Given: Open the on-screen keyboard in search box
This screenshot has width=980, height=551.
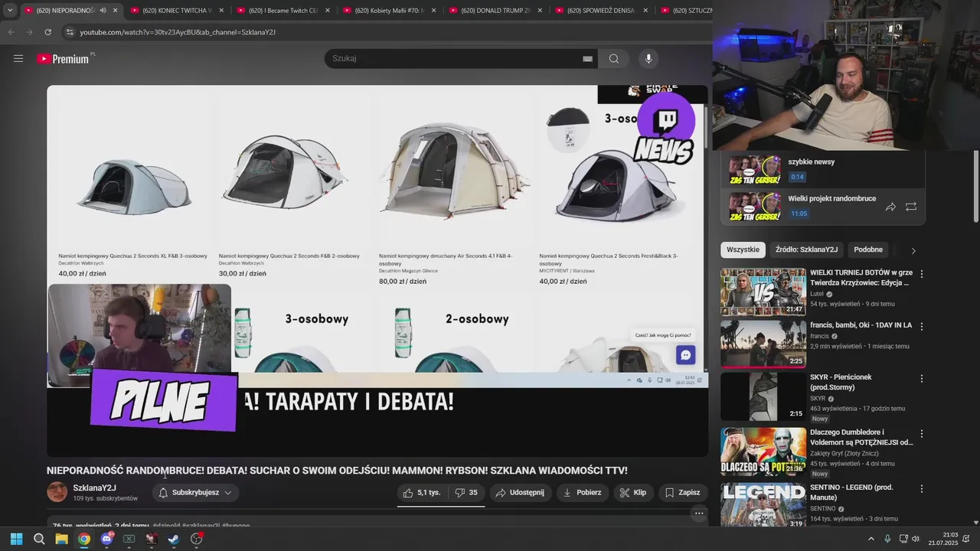Looking at the screenshot, I should [x=587, y=59].
